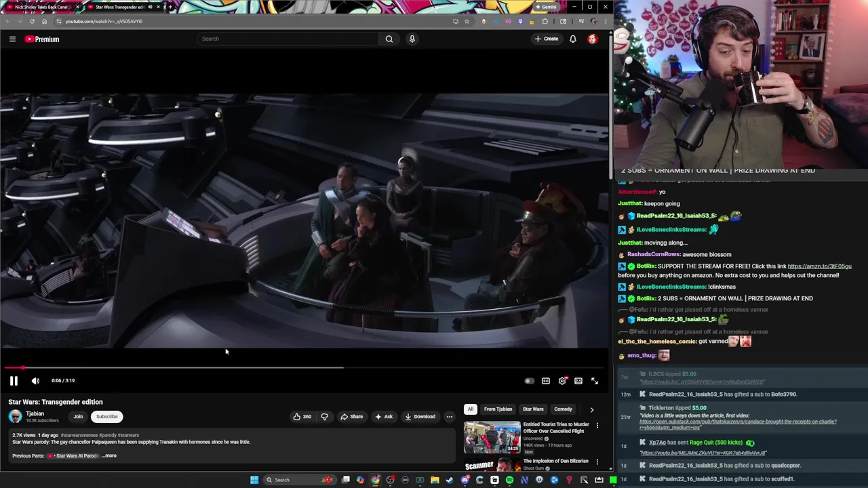The width and height of the screenshot is (868, 488).
Task: Open a new browser tab
Action: click(x=170, y=7)
